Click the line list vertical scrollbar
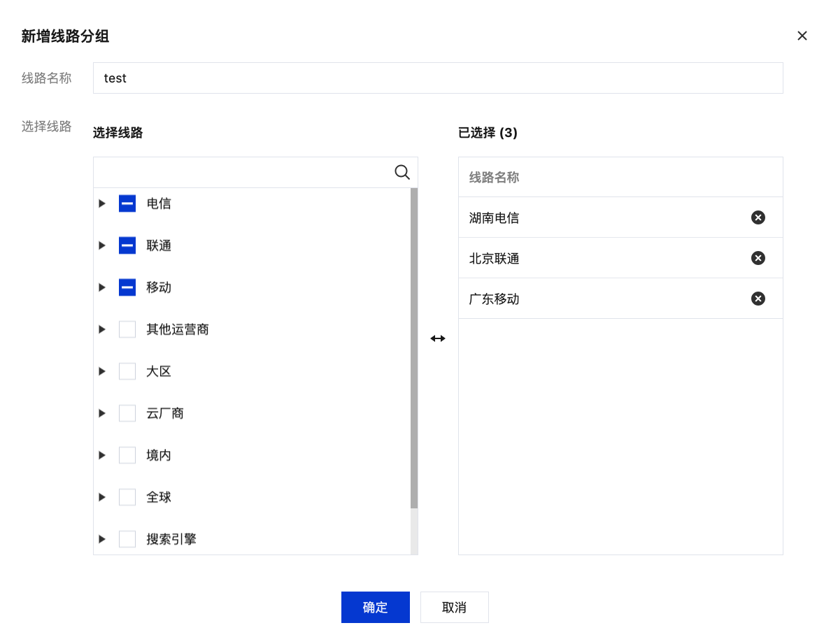Image resolution: width=831 pixels, height=644 pixels. coord(414,350)
